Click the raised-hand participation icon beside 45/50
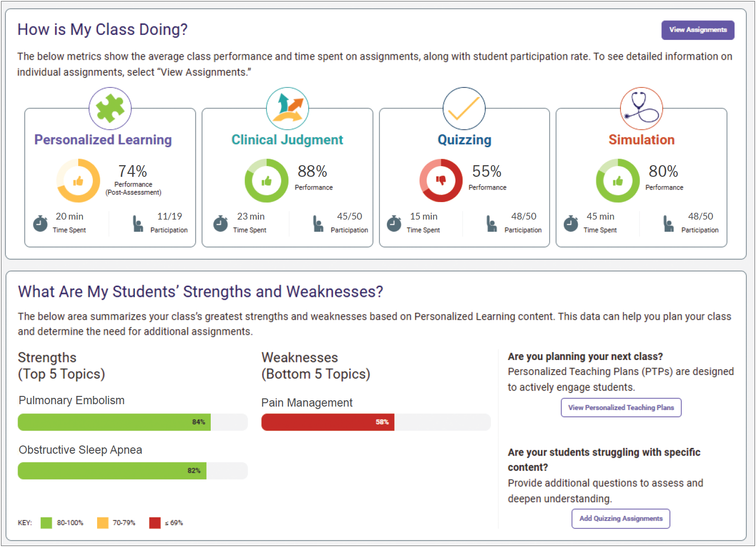Image resolution: width=756 pixels, height=547 pixels. tap(318, 223)
